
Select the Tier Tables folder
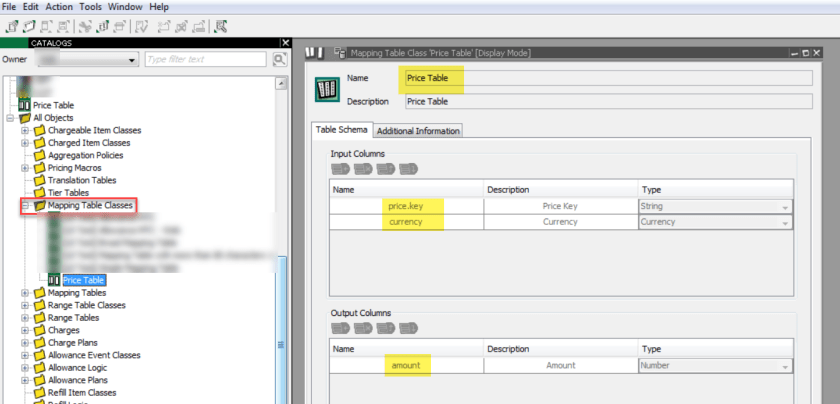click(68, 193)
